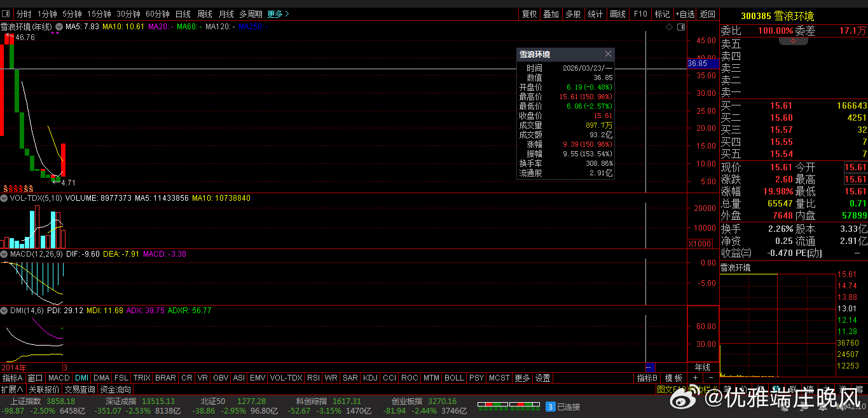
Task: Expand the 扩展 panel
Action: (x=12, y=389)
